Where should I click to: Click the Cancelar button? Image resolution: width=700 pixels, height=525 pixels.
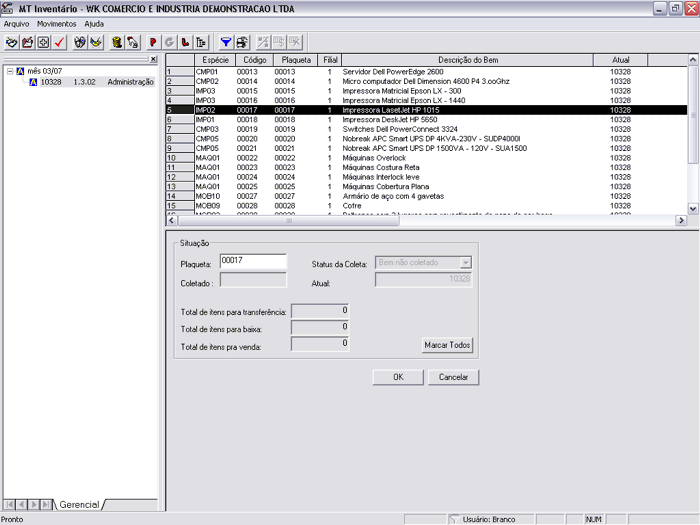(454, 377)
